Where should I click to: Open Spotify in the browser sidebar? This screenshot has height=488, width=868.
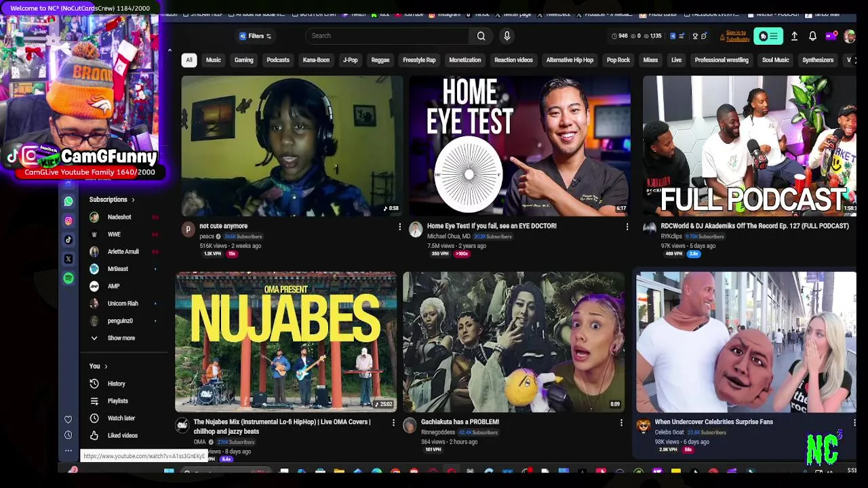coord(68,278)
